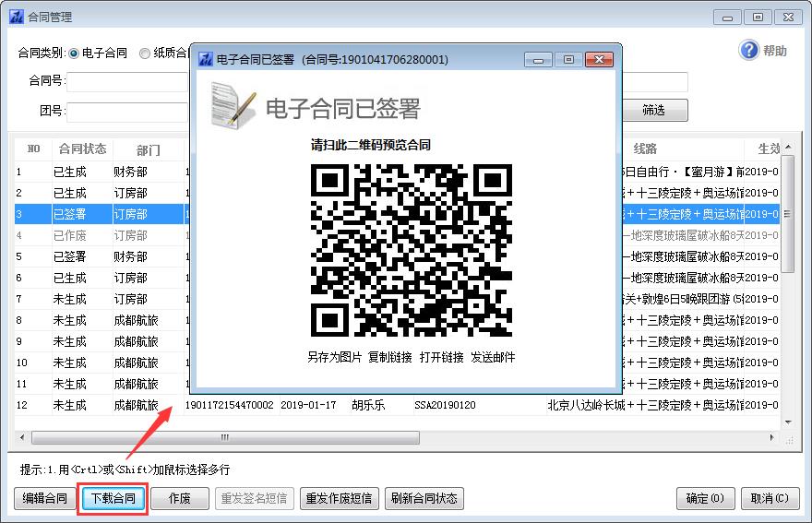The width and height of the screenshot is (812, 523).
Task: Click the name 胡乐乐 in row 12
Action: [368, 405]
